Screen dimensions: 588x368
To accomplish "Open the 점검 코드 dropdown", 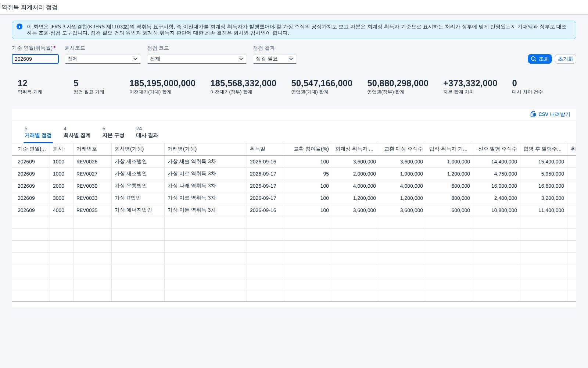I will [x=197, y=59].
